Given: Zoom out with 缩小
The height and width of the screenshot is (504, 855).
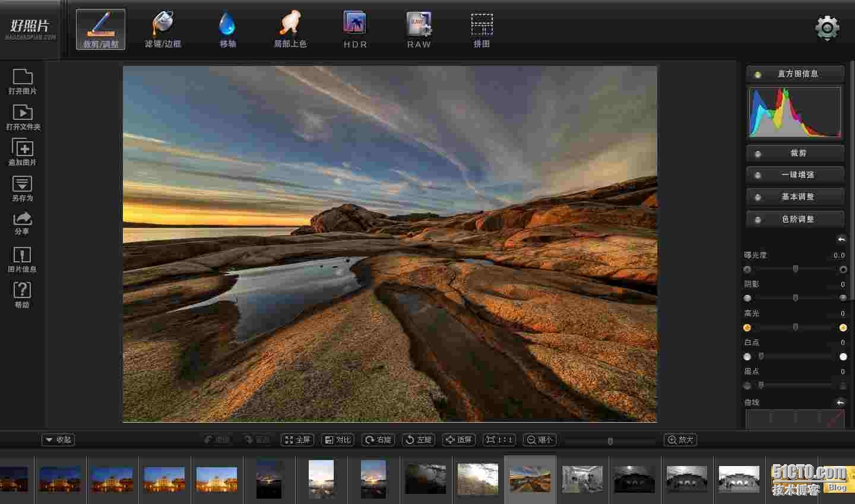Looking at the screenshot, I should 540,440.
